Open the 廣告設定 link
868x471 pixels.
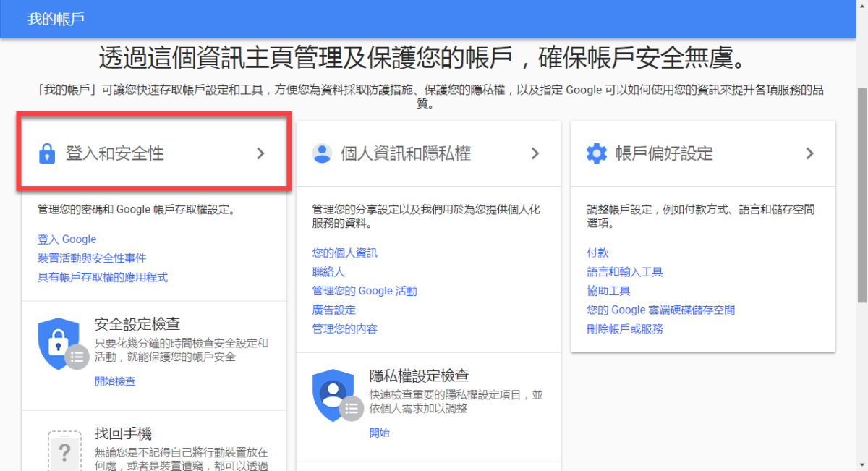coord(334,310)
